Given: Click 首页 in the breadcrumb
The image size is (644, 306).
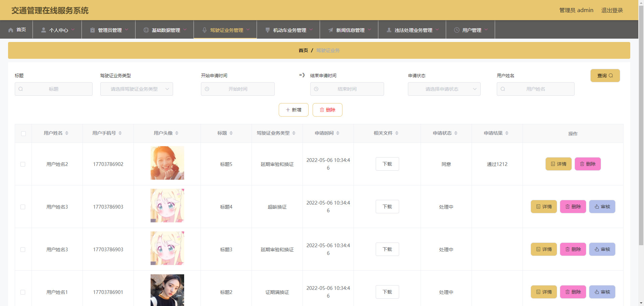Looking at the screenshot, I should 303,50.
